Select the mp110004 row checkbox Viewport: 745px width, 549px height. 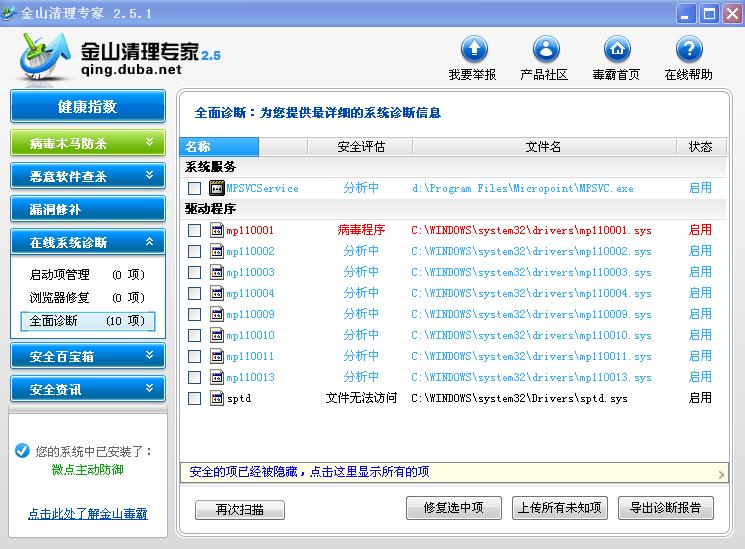click(194, 293)
